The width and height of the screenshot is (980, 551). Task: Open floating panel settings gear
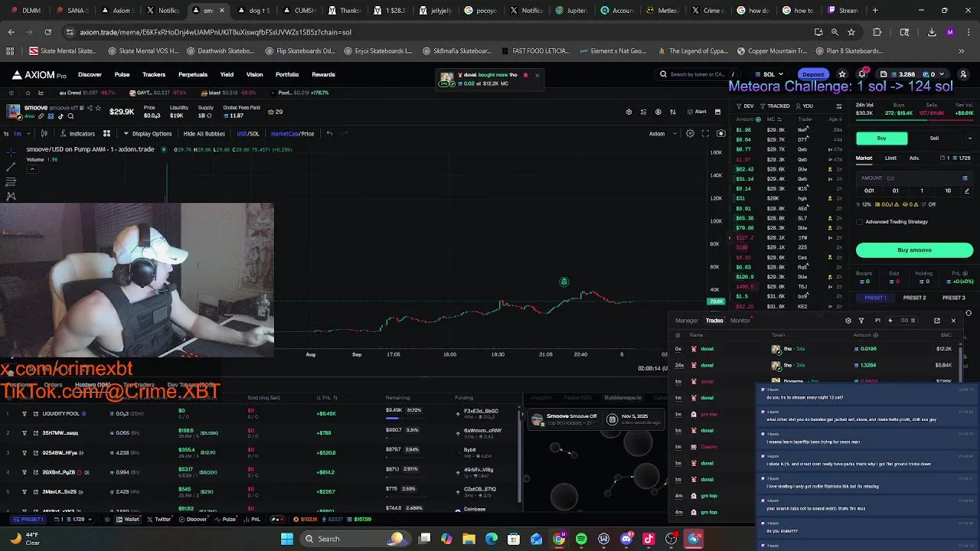848,321
